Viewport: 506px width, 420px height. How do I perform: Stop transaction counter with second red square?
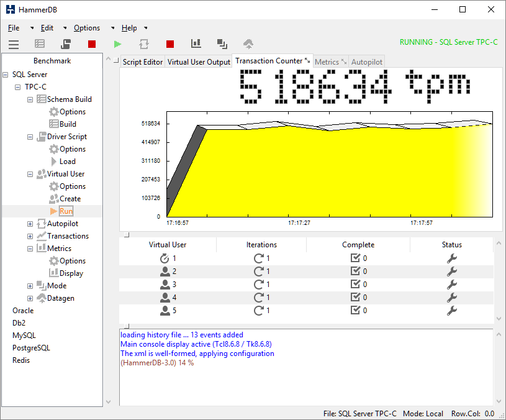point(170,44)
